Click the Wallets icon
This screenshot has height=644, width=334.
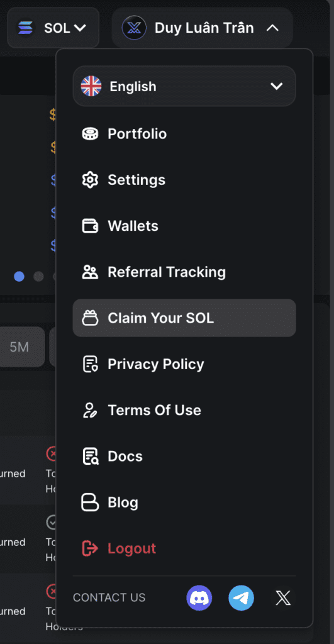90,226
